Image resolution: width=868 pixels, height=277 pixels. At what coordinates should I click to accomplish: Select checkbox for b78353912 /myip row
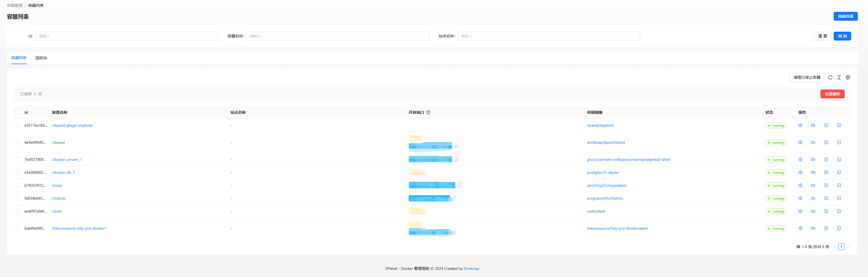point(18,185)
